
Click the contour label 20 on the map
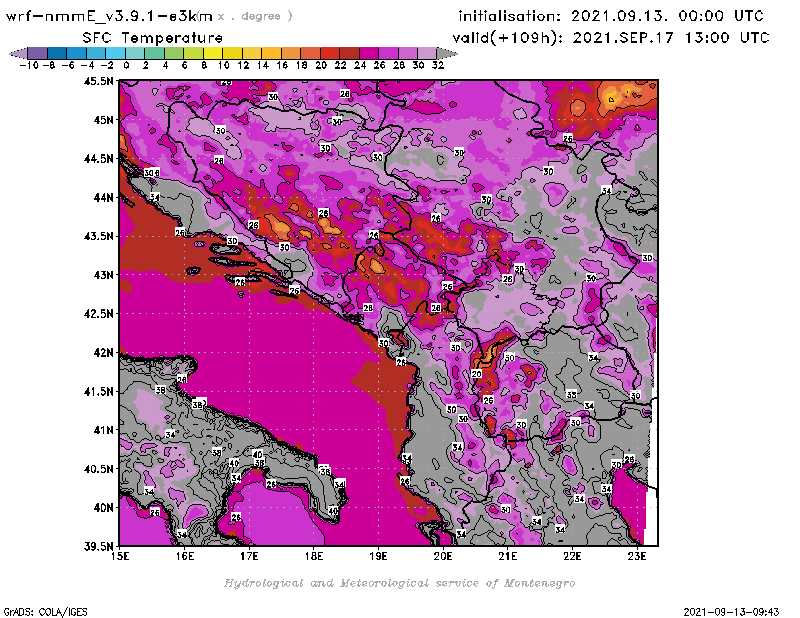point(477,374)
